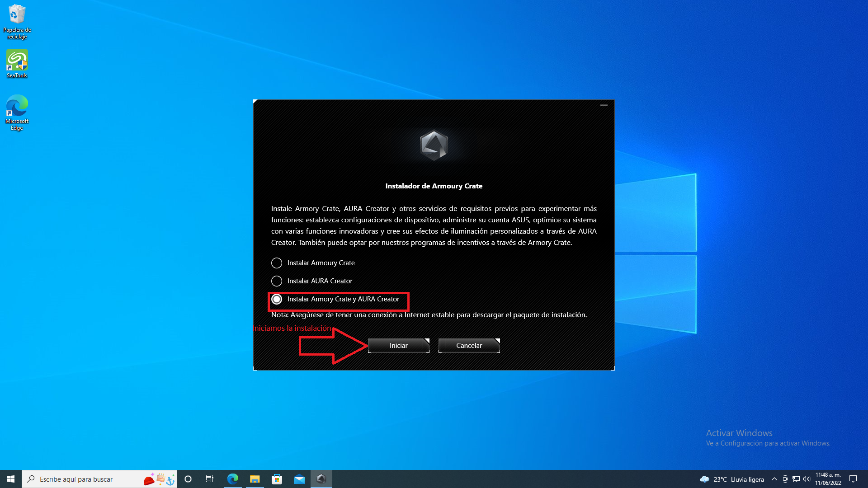The width and height of the screenshot is (868, 488).
Task: Select the Instalar AURA Creator option
Action: point(277,281)
